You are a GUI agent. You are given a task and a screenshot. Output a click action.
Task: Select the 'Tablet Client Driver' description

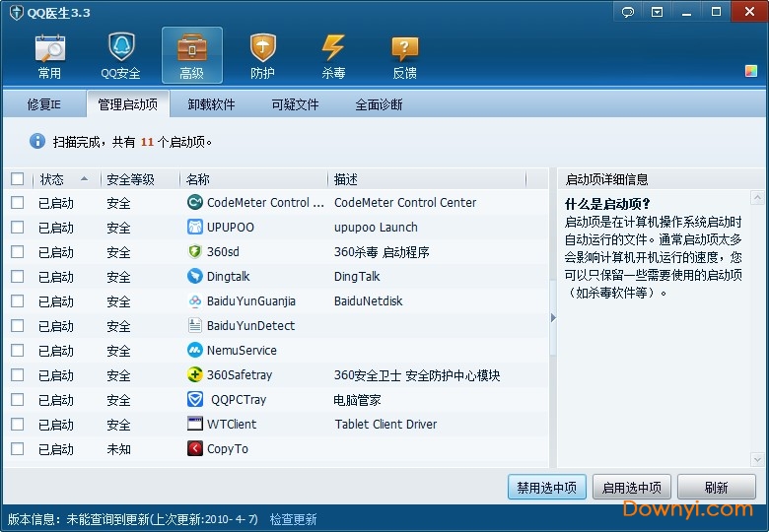[385, 425]
